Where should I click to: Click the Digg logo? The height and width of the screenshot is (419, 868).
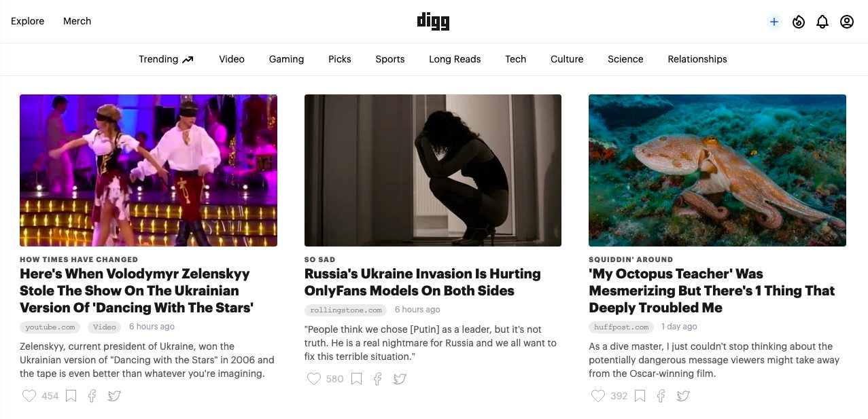[434, 22]
